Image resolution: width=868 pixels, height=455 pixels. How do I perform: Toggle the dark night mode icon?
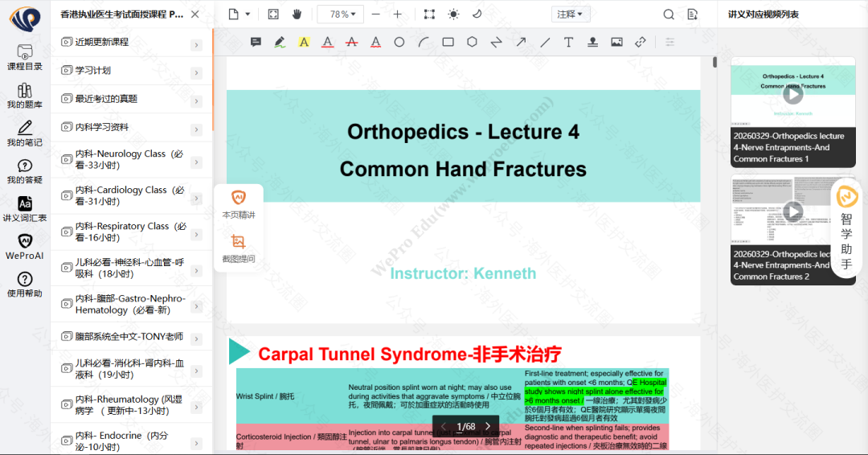pos(477,14)
